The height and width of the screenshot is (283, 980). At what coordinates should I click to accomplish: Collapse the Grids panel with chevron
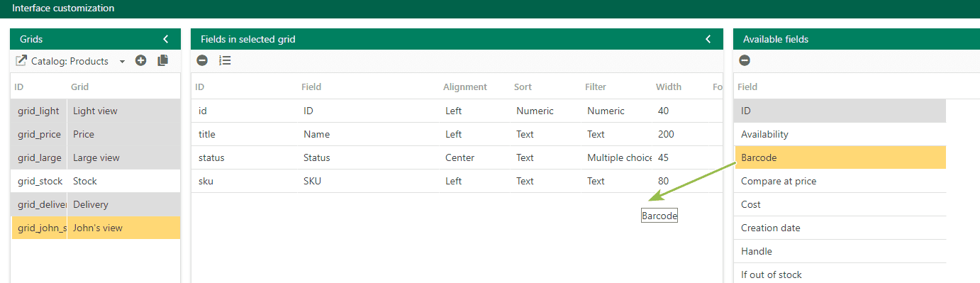pyautogui.click(x=166, y=40)
